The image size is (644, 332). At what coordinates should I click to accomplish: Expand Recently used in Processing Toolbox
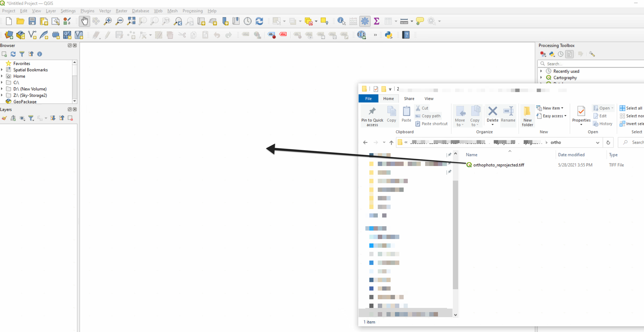click(541, 71)
